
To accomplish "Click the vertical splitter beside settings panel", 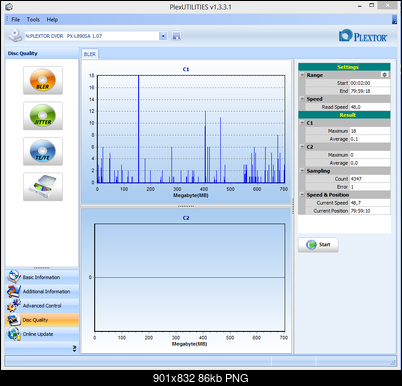I will point(293,206).
